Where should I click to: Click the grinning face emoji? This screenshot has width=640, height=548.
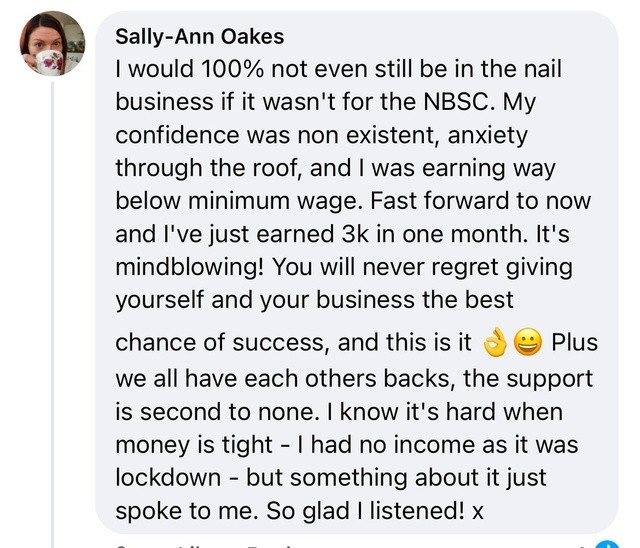(x=526, y=343)
